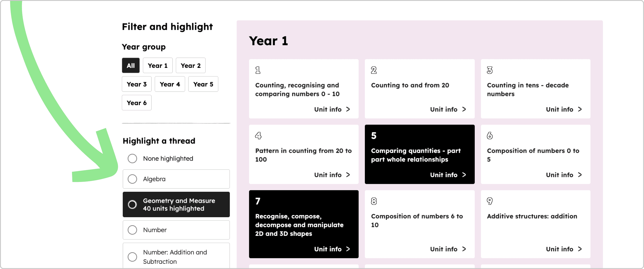Switch to Year 4 filter
This screenshot has width=644, height=269.
tap(170, 84)
